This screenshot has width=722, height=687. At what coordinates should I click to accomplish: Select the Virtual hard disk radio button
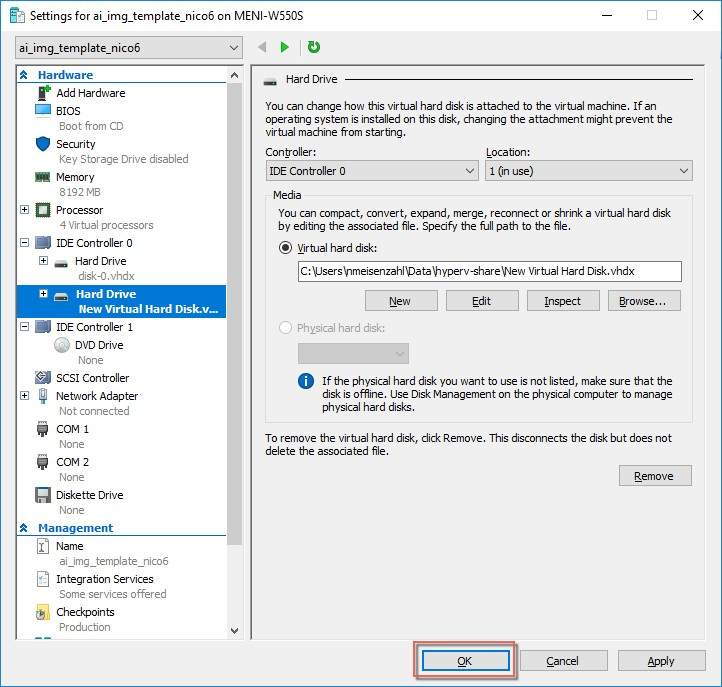[286, 248]
